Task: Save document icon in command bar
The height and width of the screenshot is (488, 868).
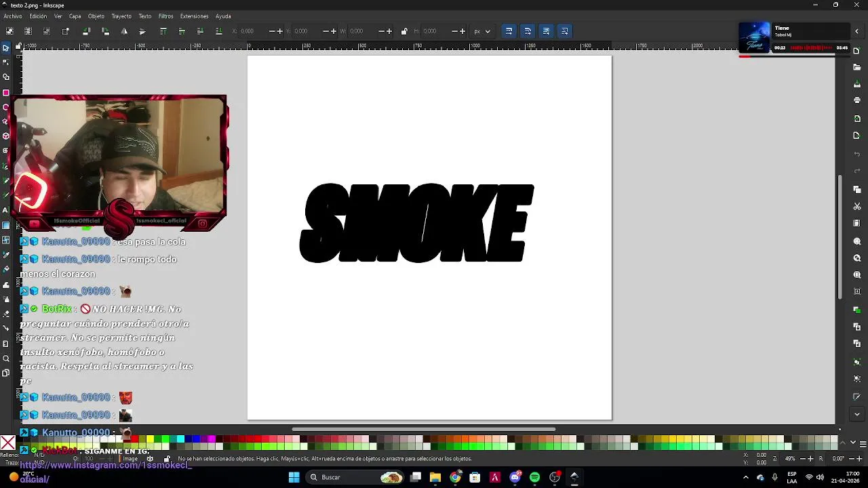Action: click(857, 84)
